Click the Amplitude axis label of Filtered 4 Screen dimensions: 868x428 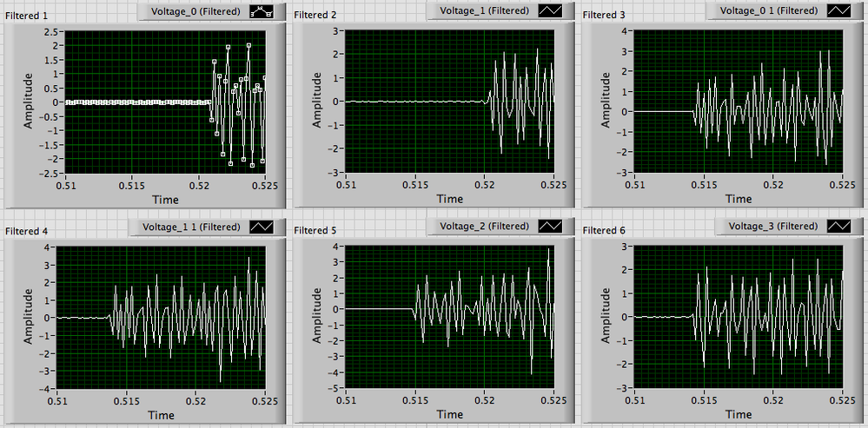tap(28, 317)
